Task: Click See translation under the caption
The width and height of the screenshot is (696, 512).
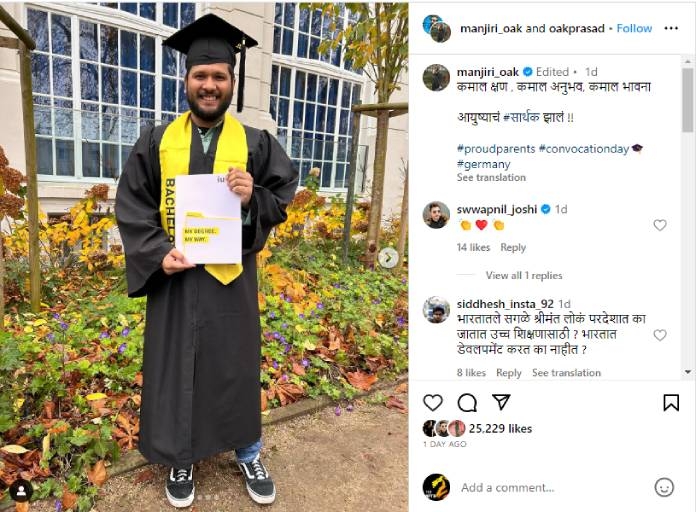Action: coord(491,178)
